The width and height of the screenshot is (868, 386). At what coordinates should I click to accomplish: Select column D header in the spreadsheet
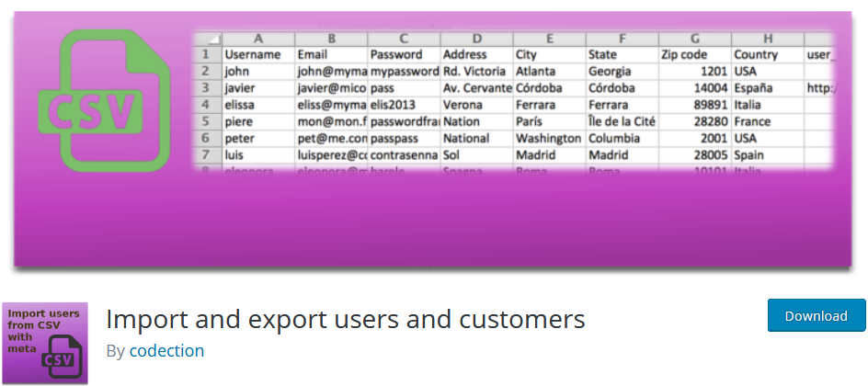coord(476,39)
